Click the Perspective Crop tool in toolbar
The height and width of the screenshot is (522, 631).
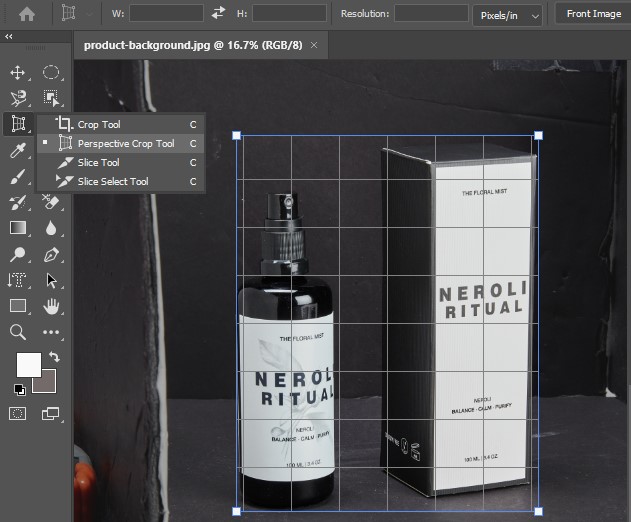click(18, 124)
